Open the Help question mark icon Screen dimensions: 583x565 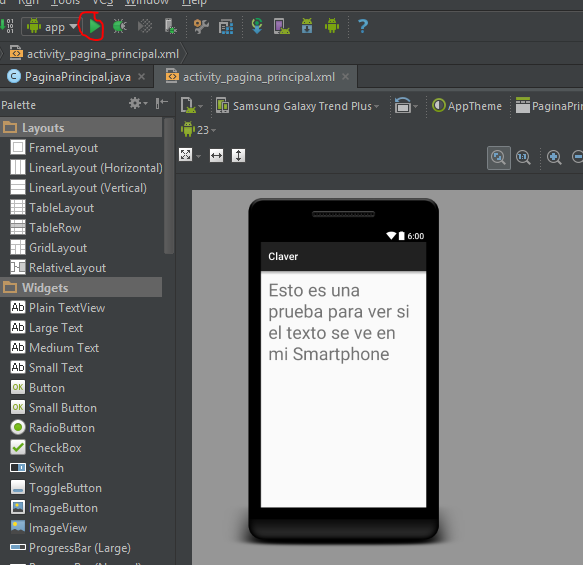point(363,26)
